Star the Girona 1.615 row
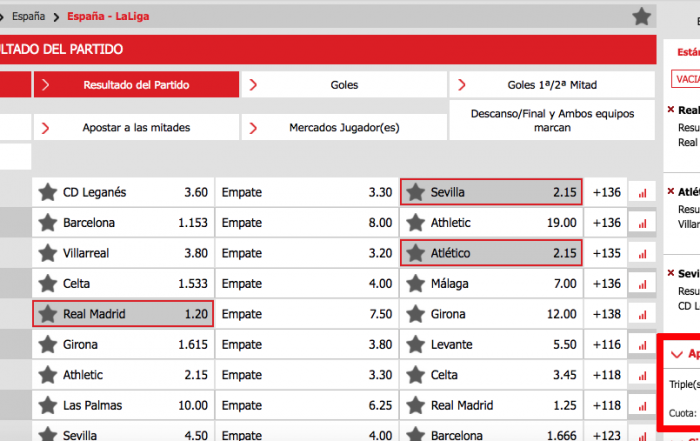The width and height of the screenshot is (700, 441). point(48,344)
